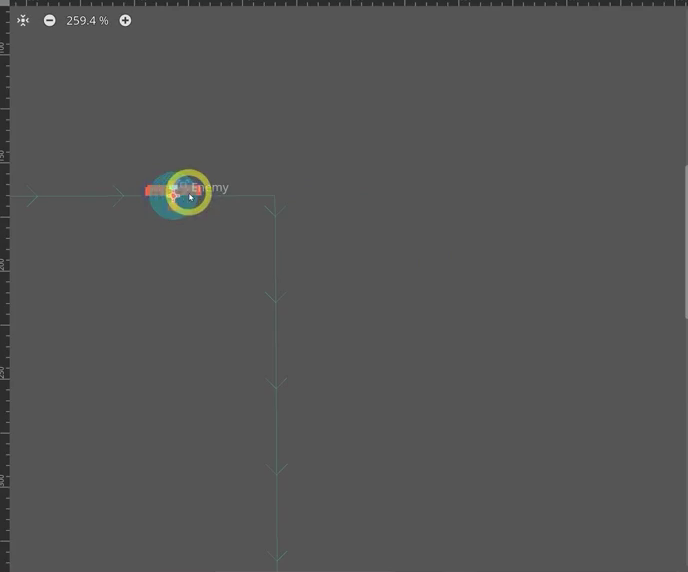The width and height of the screenshot is (688, 572).
Task: Zoom out with the minus button
Action: (50, 21)
